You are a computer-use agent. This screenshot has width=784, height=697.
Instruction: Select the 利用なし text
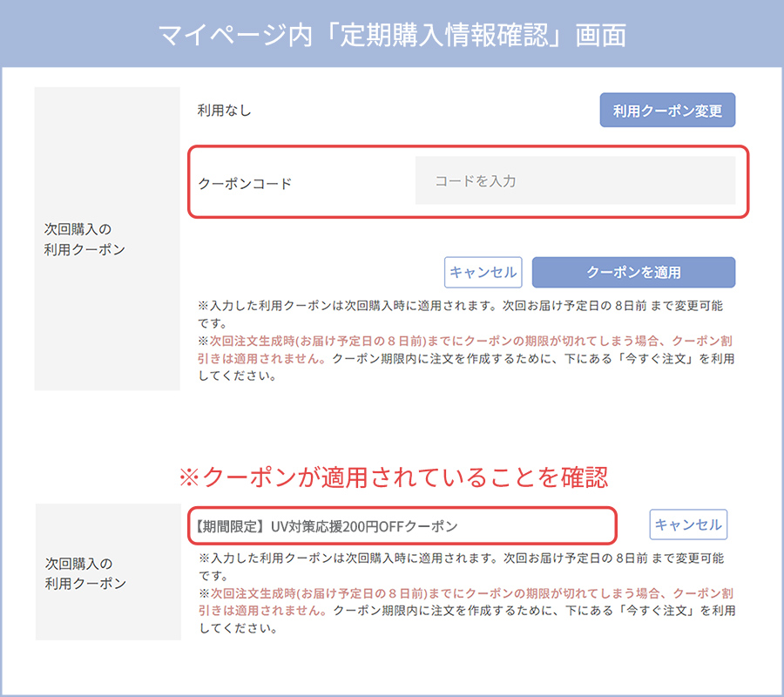point(224,111)
